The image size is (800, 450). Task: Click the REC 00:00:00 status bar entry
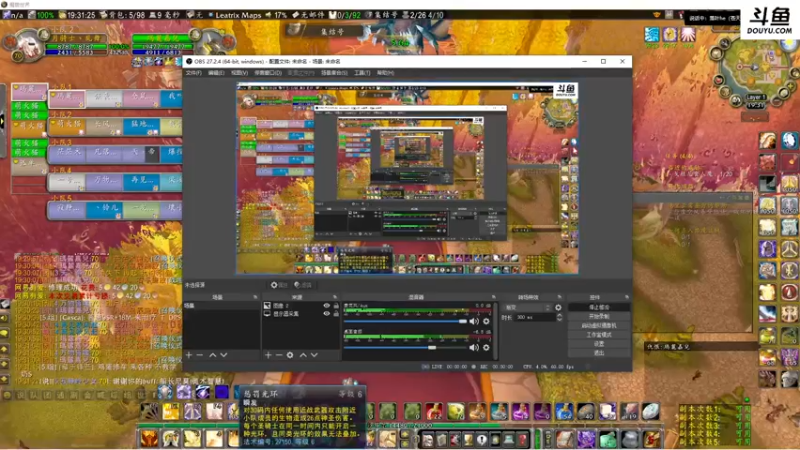493,366
